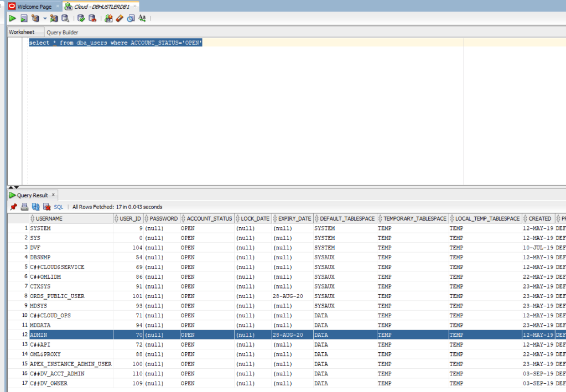Click the Commit icon in worksheet toolbar
Image resolution: width=566 pixels, height=392 pixels.
[81, 18]
